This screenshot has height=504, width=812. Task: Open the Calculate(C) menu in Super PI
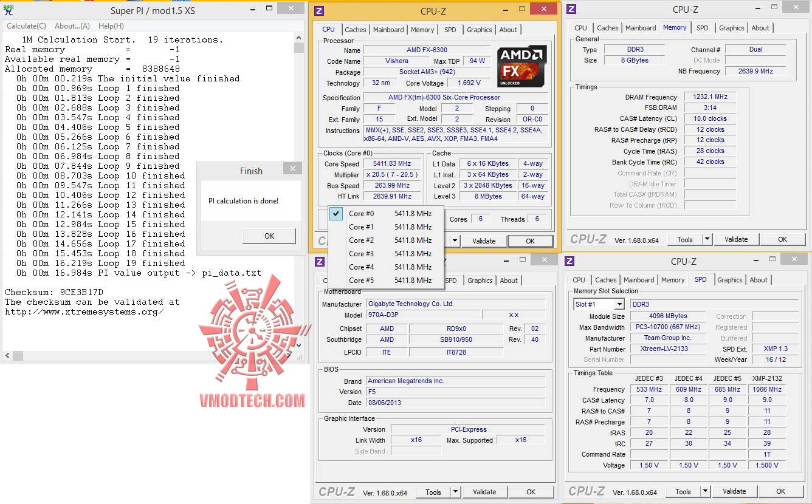pos(26,26)
